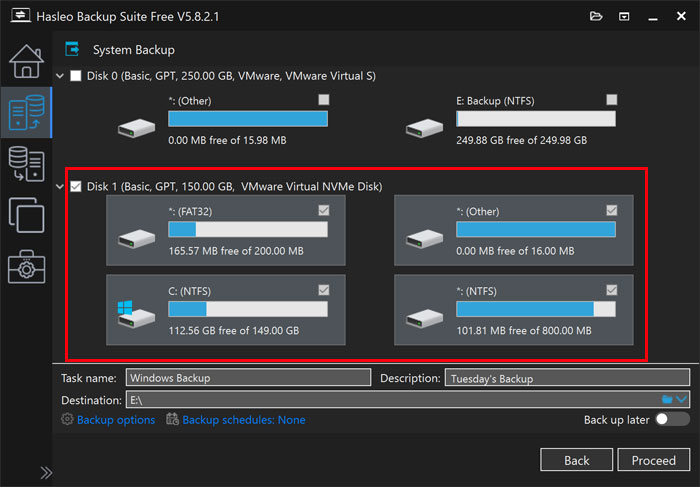Toggle FAT32 partition checkbox
The width and height of the screenshot is (700, 487).
coord(324,210)
